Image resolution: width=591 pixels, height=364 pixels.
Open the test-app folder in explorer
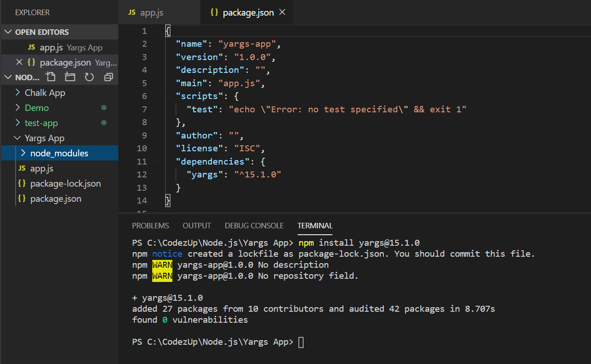[41, 123]
